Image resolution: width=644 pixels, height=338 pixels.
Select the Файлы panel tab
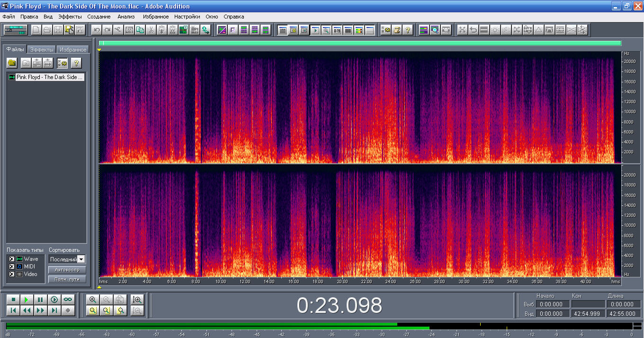[x=15, y=49]
